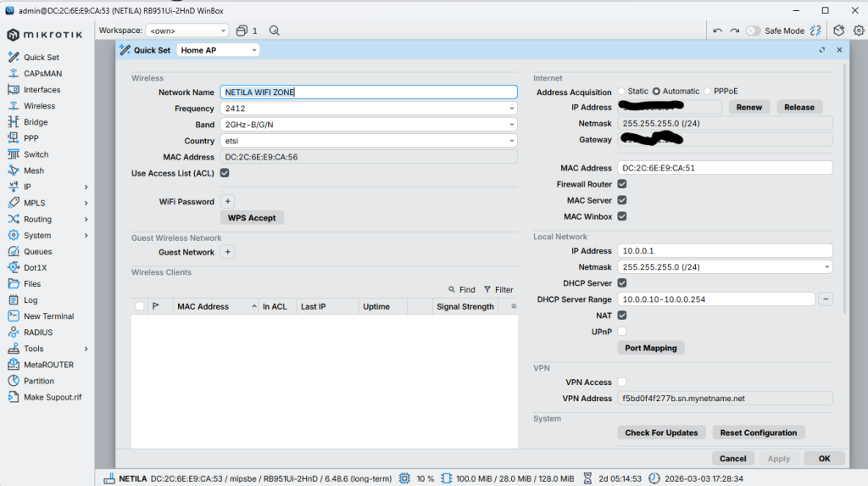Click the Renew button
Screen dimensions: 868x486
point(749,107)
